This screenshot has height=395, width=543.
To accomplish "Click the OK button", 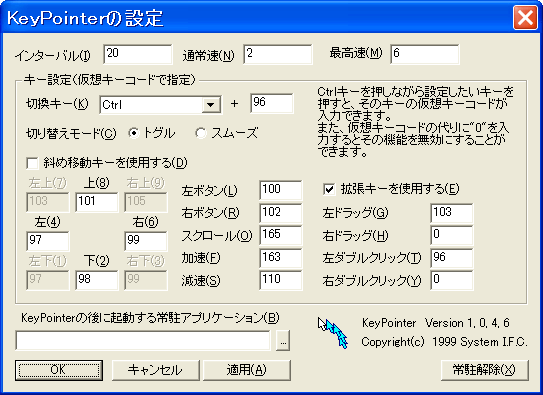I will click(x=59, y=370).
